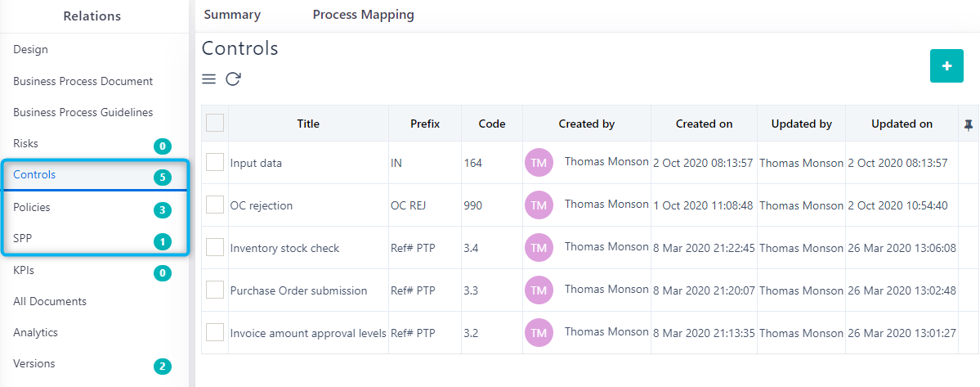The width and height of the screenshot is (980, 387).
Task: Select the Inventory stock check row checkbox
Action: (215, 248)
